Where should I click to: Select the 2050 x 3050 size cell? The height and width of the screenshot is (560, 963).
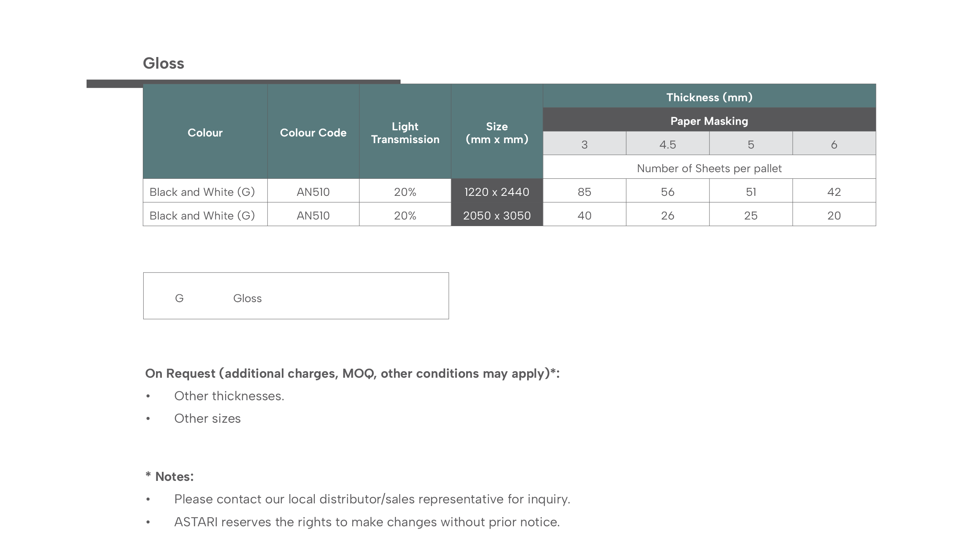click(x=497, y=214)
